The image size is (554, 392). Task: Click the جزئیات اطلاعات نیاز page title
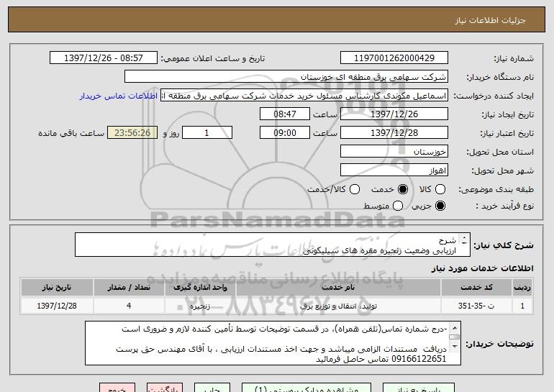point(490,20)
